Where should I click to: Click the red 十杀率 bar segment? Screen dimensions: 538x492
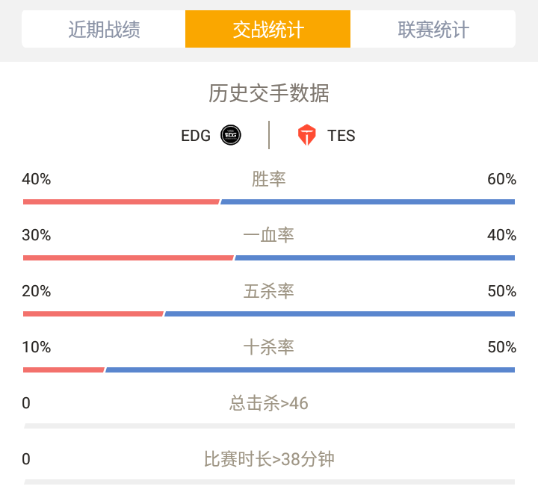tap(63, 370)
